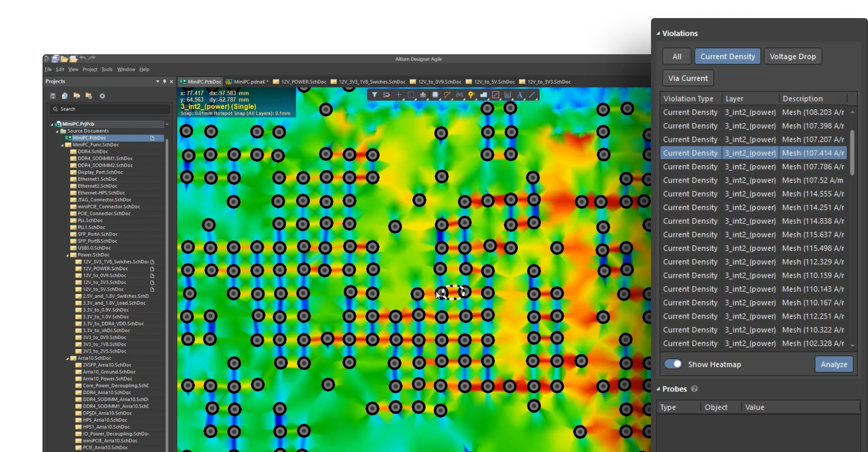Pin the Projects panel
The width and height of the screenshot is (868, 452).
(165, 82)
